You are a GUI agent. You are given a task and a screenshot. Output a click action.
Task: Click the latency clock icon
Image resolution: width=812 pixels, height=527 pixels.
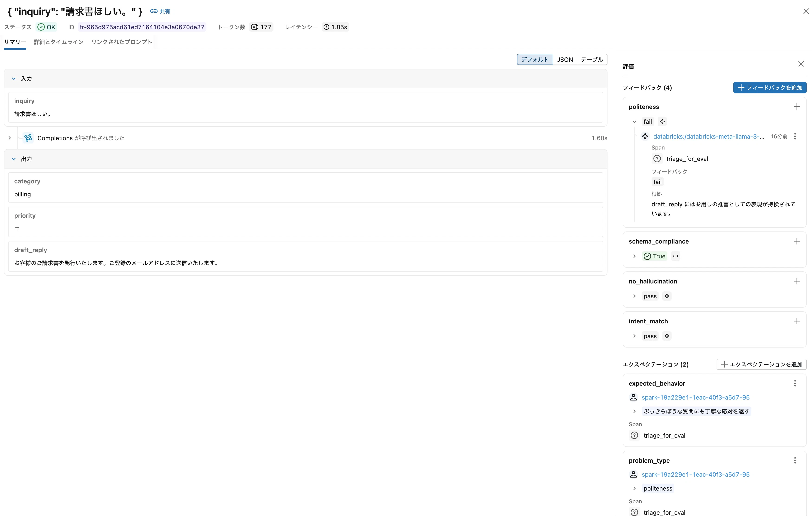point(327,27)
